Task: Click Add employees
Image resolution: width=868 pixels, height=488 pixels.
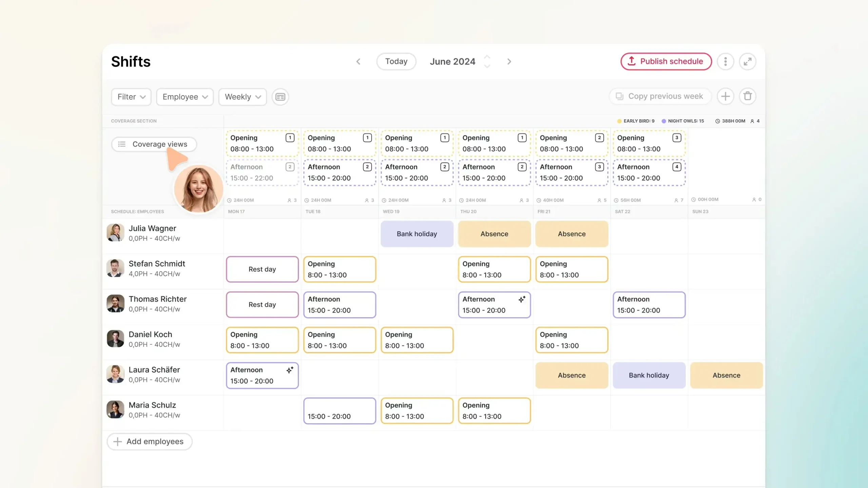Action: [149, 441]
